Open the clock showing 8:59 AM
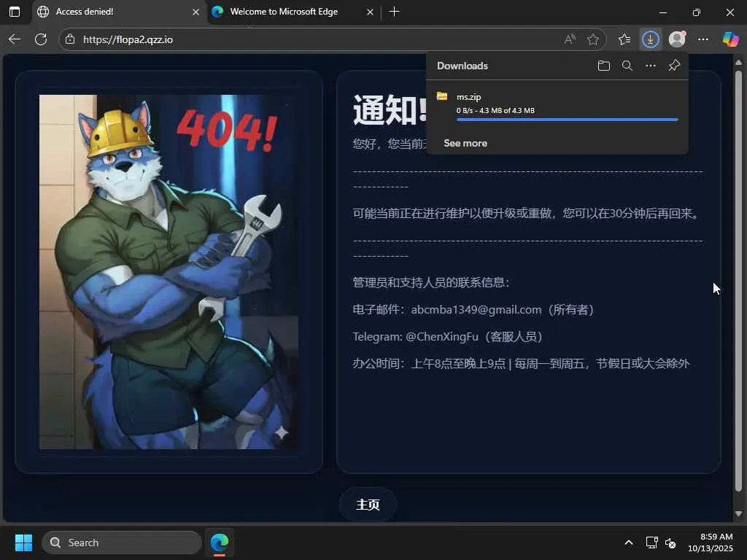 click(711, 542)
